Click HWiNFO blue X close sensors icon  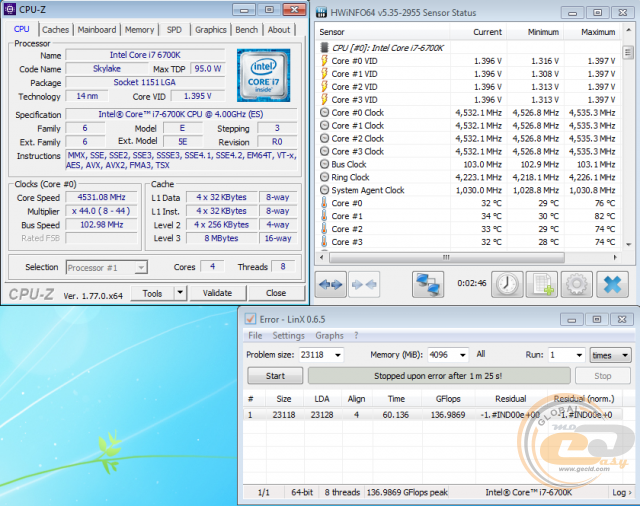coord(612,284)
